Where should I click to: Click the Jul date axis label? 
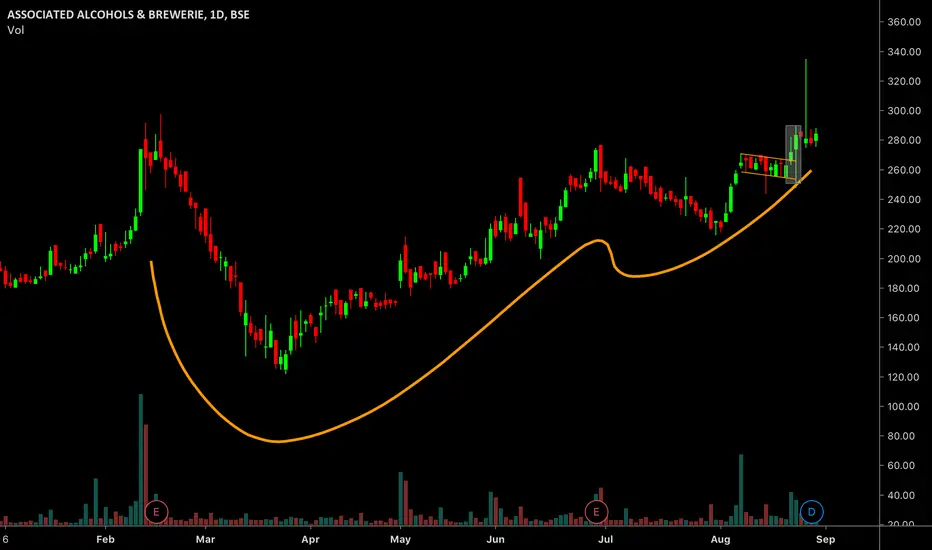pos(605,539)
